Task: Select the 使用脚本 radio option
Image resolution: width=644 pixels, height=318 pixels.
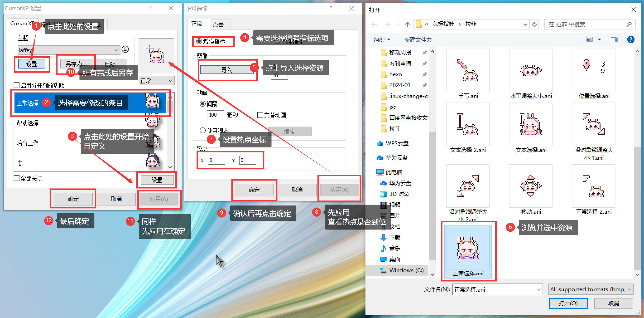Action: [x=202, y=130]
